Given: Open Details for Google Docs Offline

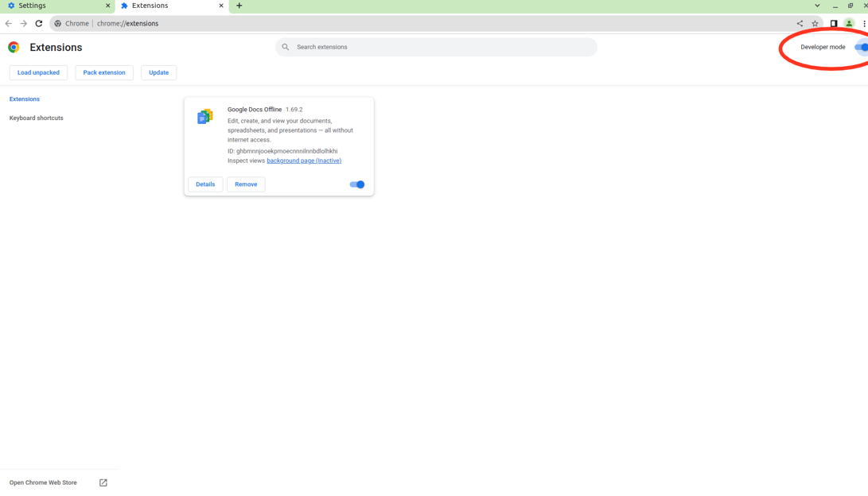Looking at the screenshot, I should point(205,184).
